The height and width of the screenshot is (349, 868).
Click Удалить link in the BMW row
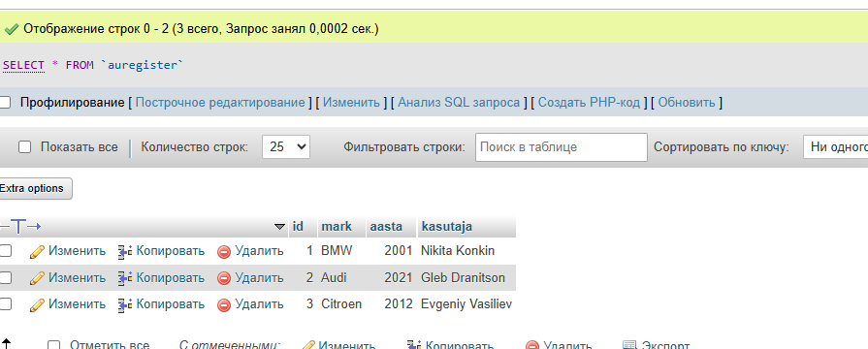[259, 251]
